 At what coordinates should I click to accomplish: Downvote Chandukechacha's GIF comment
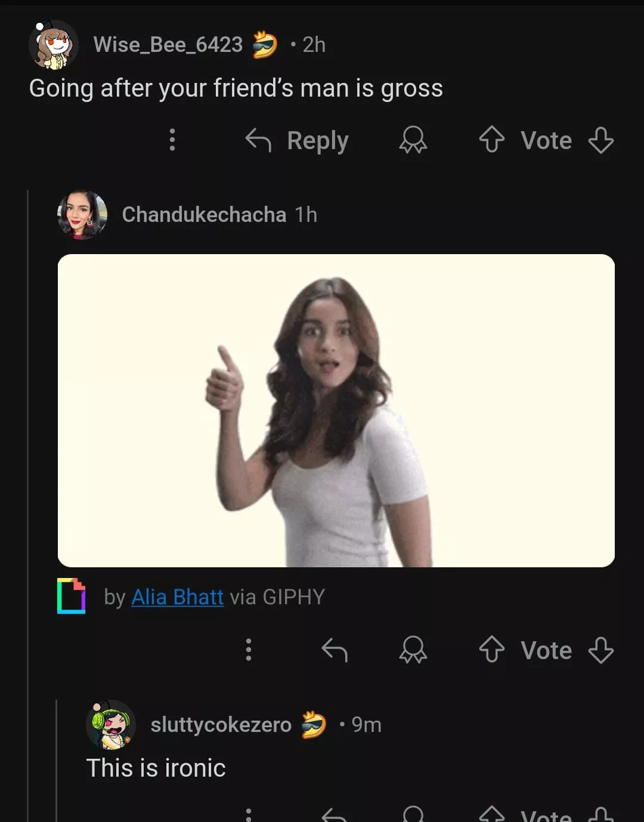[600, 650]
